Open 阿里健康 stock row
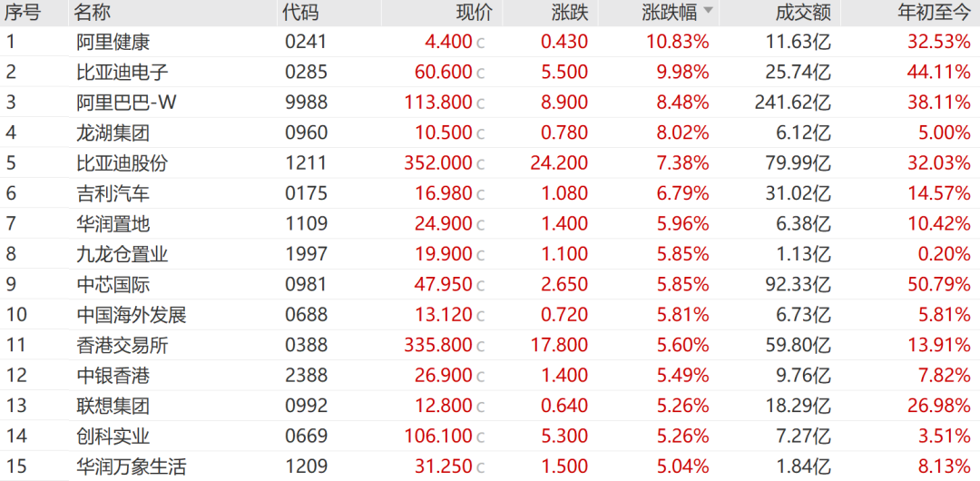Screen dimensions: 980x481 (490, 42)
